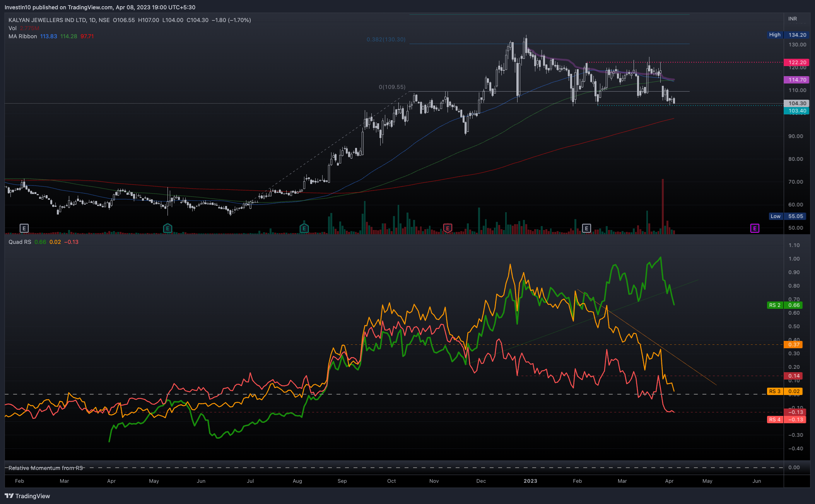The width and height of the screenshot is (815, 504).
Task: Click the −1.80 (−1.70%) change value in header
Action: (x=231, y=20)
